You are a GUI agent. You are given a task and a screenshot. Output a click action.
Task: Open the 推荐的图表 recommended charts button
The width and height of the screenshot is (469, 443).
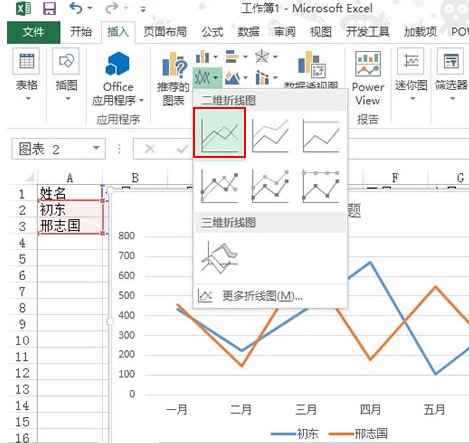(x=174, y=79)
